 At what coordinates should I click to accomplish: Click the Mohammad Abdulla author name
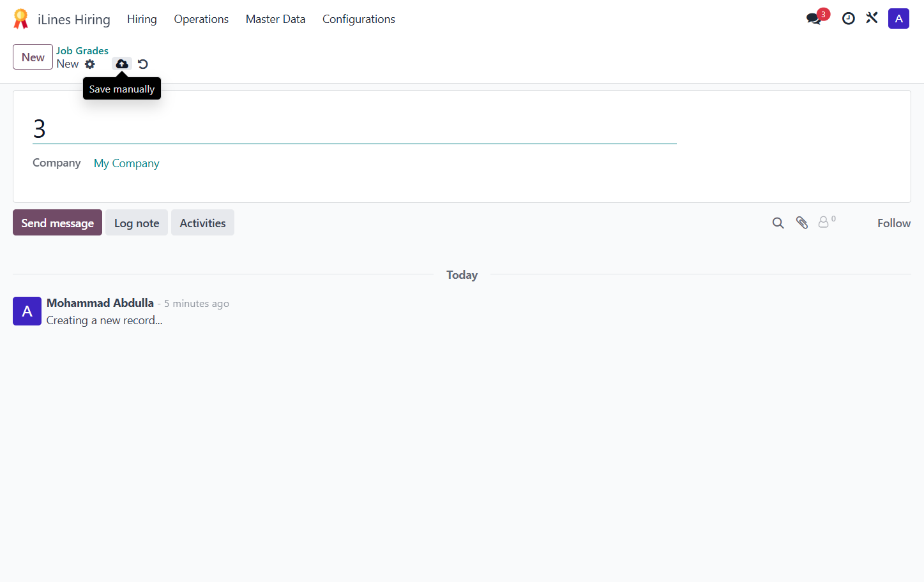(100, 303)
